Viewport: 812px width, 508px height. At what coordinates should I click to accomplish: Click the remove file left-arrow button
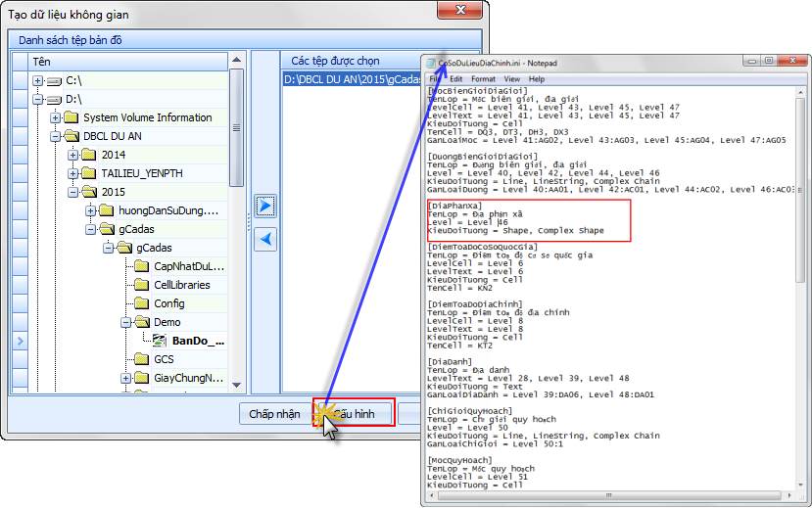point(264,240)
